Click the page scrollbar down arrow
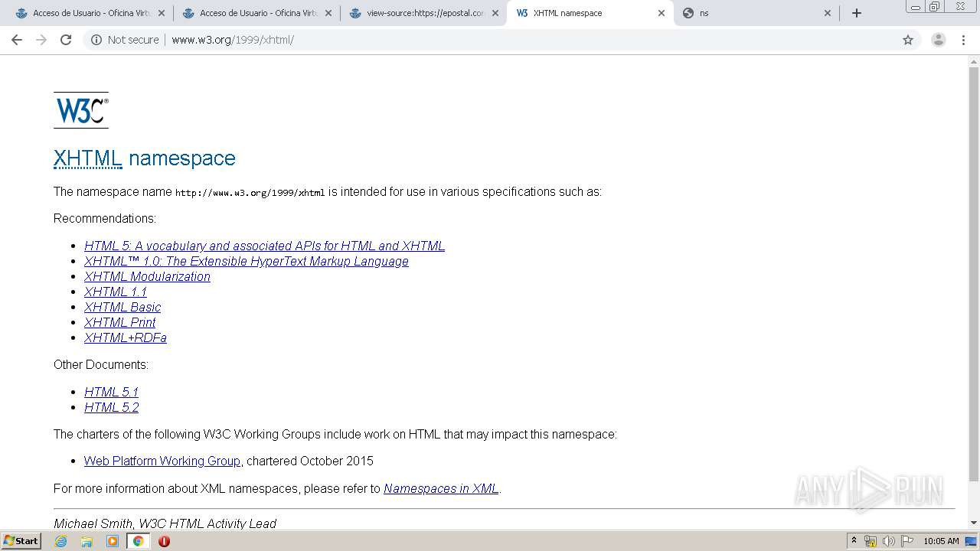This screenshot has width=980, height=551. pyautogui.click(x=974, y=523)
